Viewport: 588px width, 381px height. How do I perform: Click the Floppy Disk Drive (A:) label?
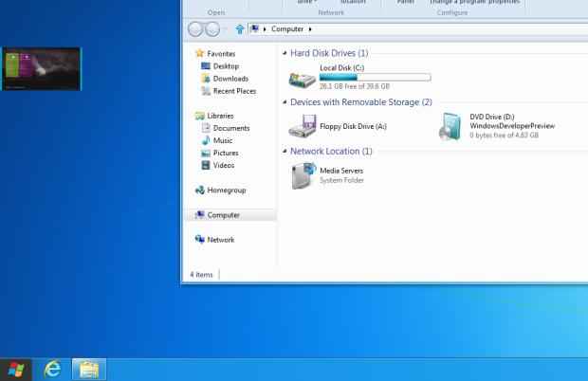point(353,126)
